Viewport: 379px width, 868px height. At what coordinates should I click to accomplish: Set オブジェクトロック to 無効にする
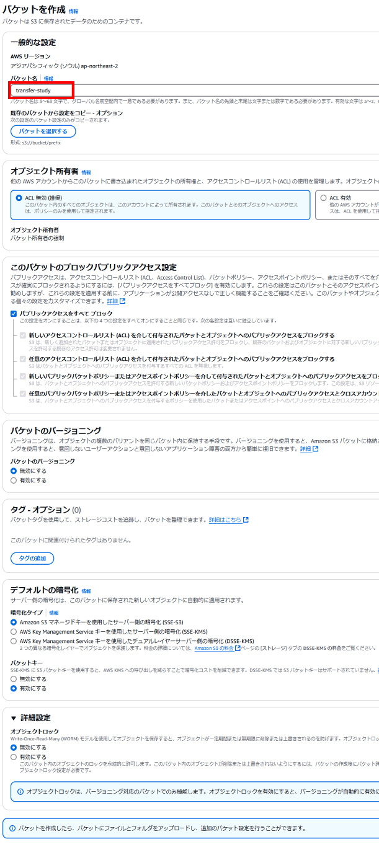[14, 748]
